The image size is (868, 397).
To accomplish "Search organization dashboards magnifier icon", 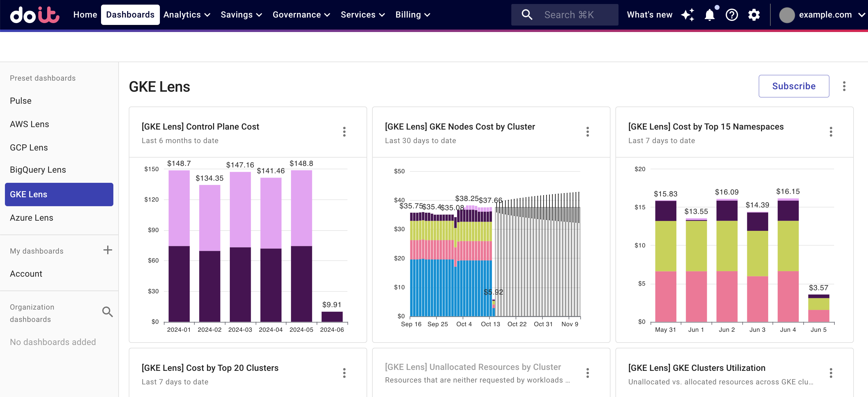I will click(x=107, y=312).
